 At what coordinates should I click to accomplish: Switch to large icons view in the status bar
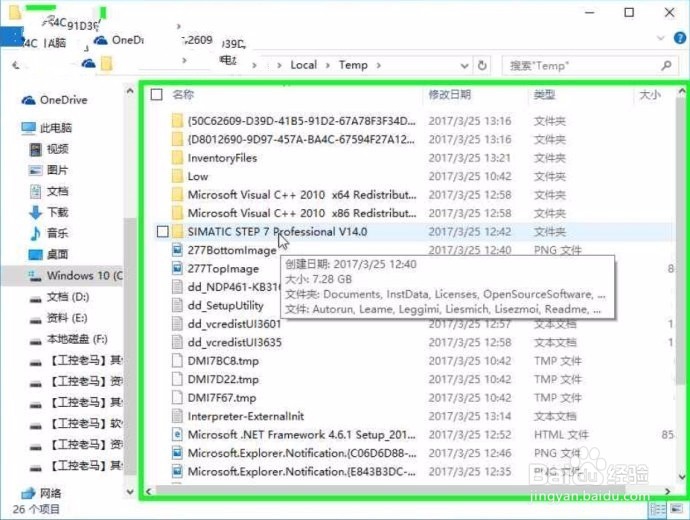(676, 509)
